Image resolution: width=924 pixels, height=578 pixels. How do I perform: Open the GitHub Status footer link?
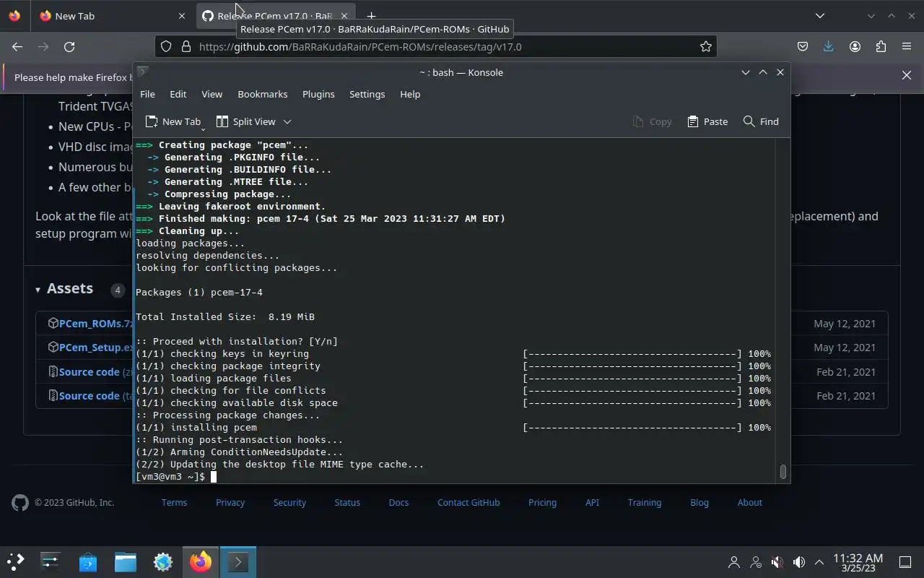tap(347, 503)
